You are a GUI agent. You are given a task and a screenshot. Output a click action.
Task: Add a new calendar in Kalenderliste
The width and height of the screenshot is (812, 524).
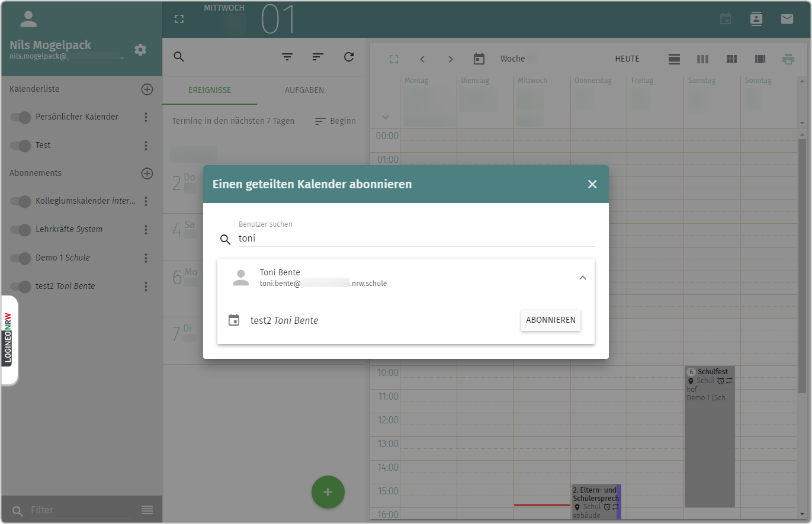147,89
